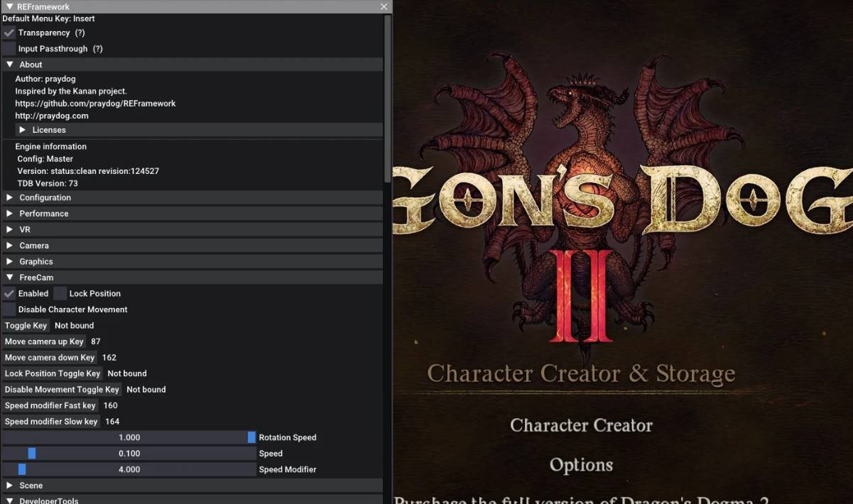Collapse the FreeCam section

(x=192, y=278)
